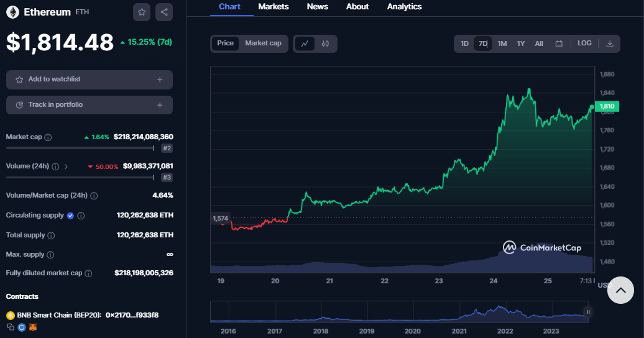644x338 pixels.
Task: Switch chart to Market cap view
Action: (263, 43)
